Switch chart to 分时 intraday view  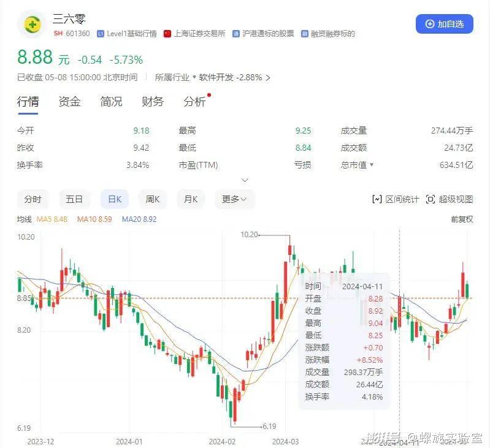33,199
